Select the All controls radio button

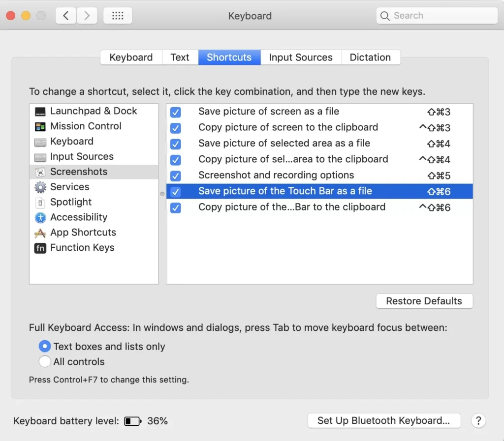tap(45, 361)
